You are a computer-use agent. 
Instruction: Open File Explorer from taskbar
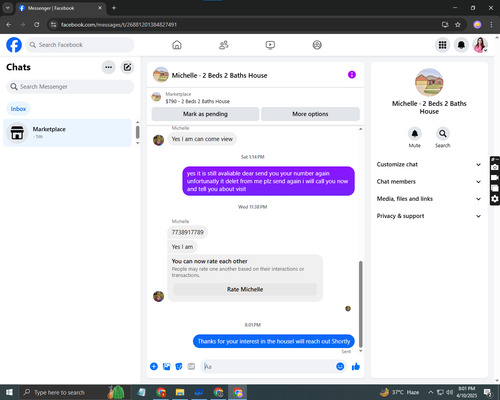tap(180, 392)
